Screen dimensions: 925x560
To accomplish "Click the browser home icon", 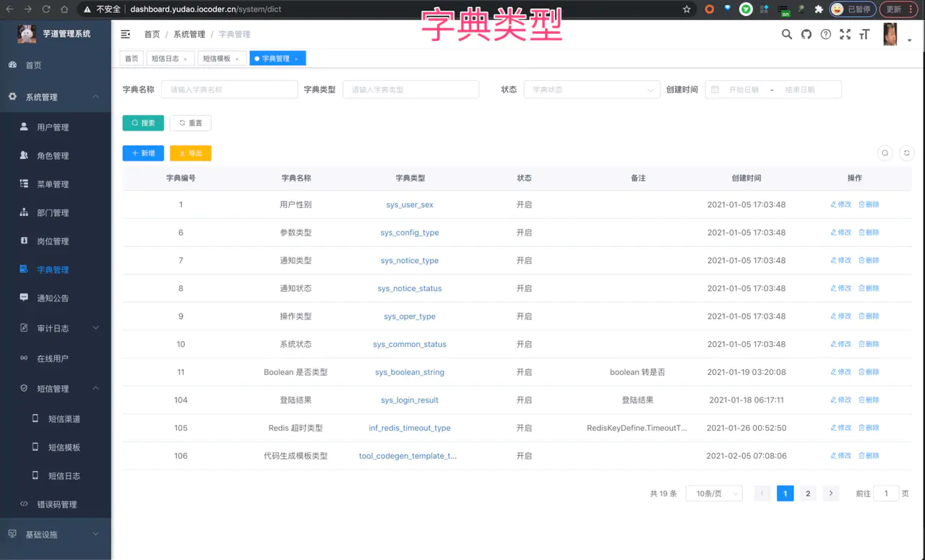I will pyautogui.click(x=64, y=9).
